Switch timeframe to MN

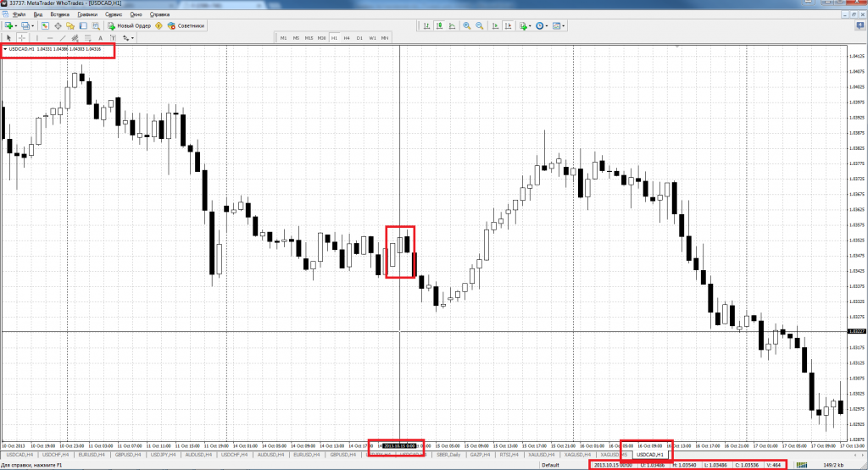pos(385,38)
